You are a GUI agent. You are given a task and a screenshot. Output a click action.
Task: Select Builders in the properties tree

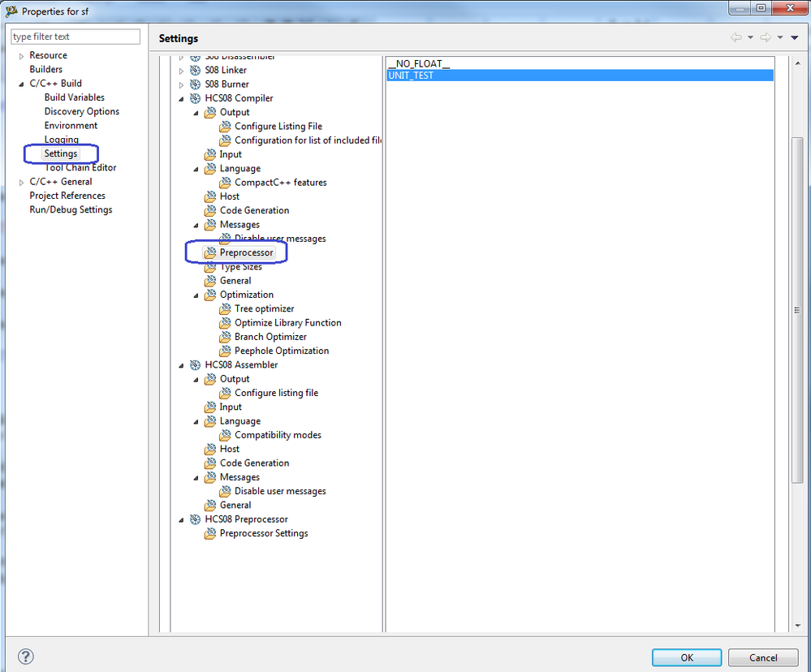click(x=46, y=69)
